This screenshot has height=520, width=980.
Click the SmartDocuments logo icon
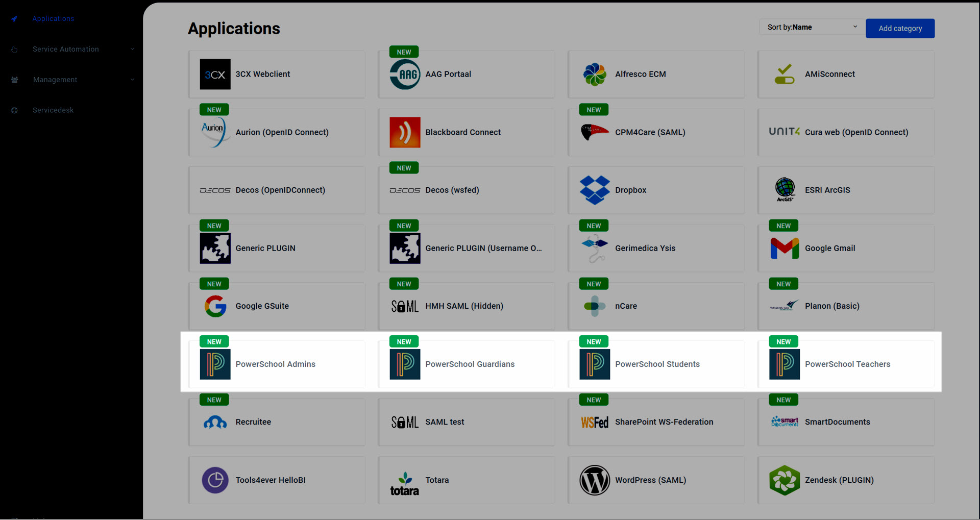point(785,422)
